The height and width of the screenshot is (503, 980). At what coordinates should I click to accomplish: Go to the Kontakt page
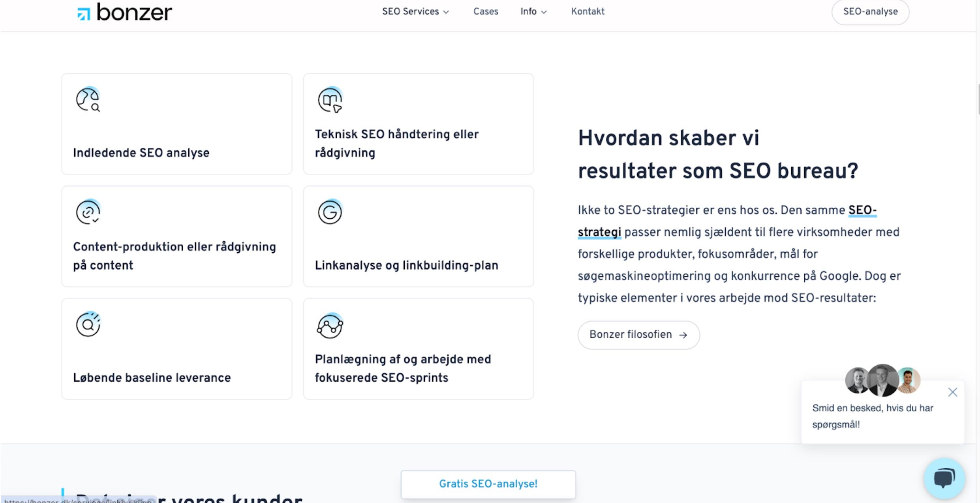[588, 11]
